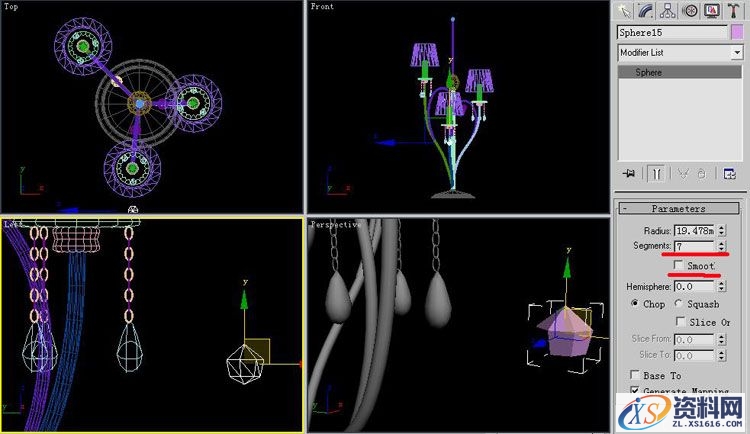This screenshot has width=750, height=434.
Task: Click the Perspective viewport label
Action: click(x=335, y=225)
